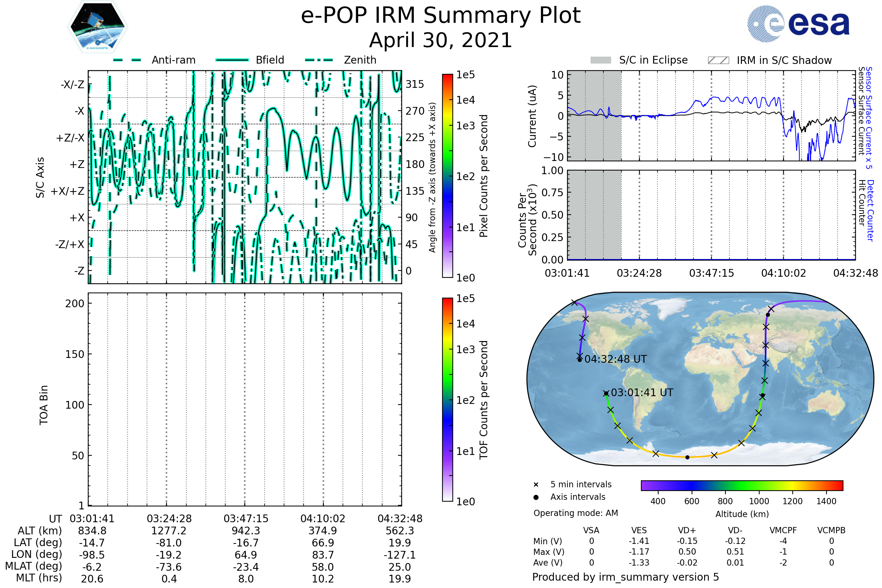The width and height of the screenshot is (882, 588).
Task: Click the Sensor Surface Current x 5 label
Action: tap(869, 118)
